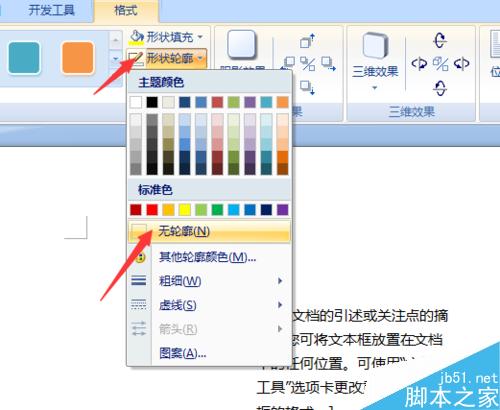
Task: Choose standard purple color swatch
Action: (283, 210)
